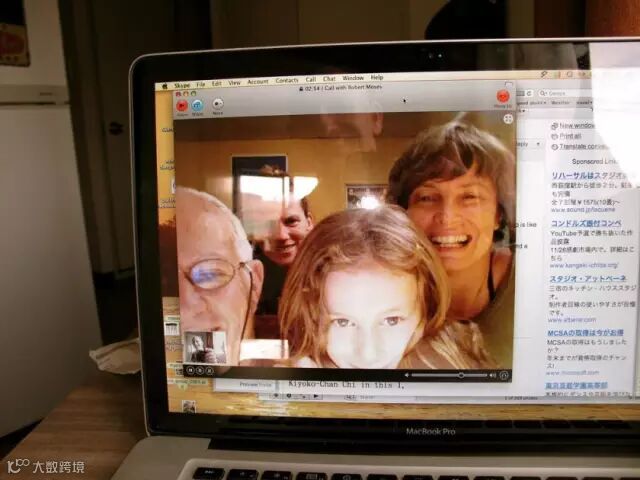Open the Contacts menu

287,81
